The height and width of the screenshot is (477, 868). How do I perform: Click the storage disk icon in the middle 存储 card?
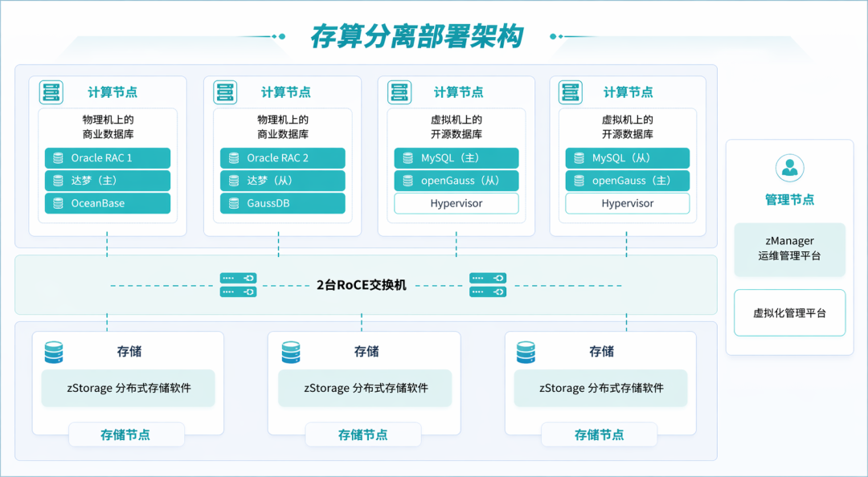pyautogui.click(x=291, y=353)
